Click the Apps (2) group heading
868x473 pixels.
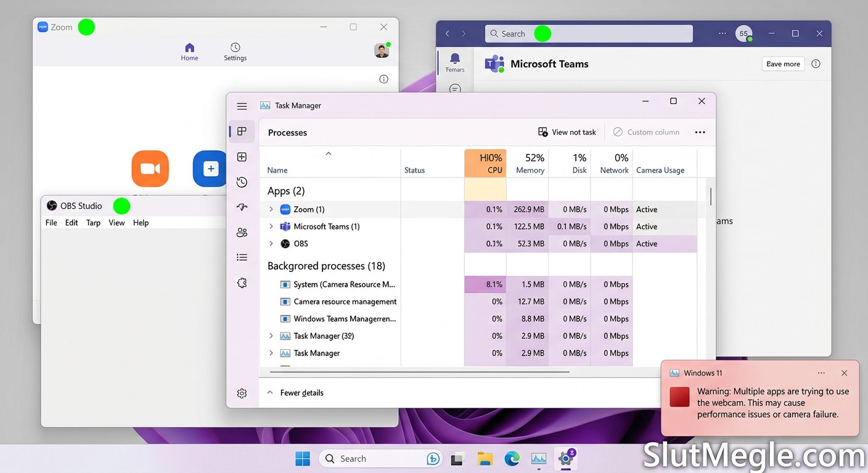coord(286,191)
